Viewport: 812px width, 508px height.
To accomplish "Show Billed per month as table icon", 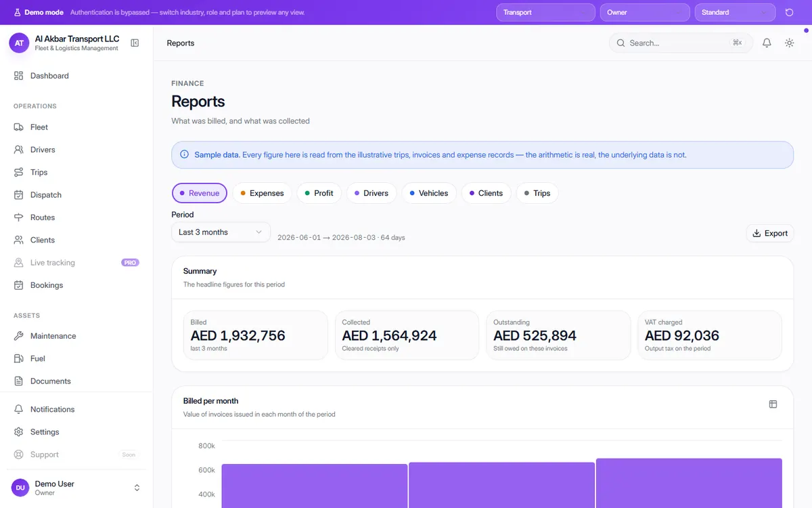I will (x=773, y=404).
